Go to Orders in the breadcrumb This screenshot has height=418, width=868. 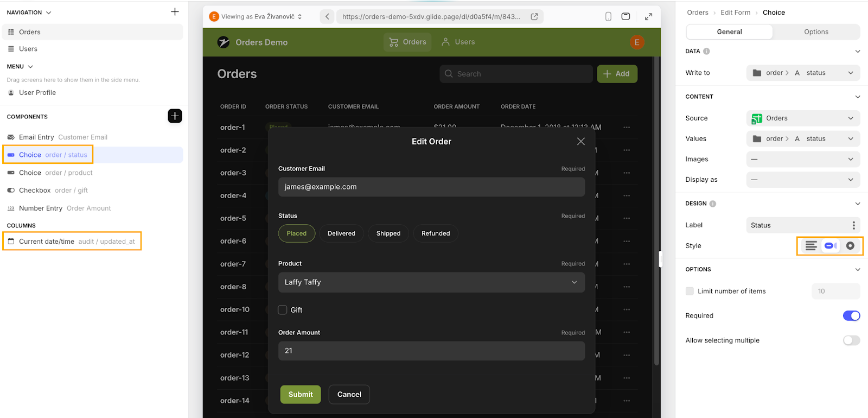(x=697, y=12)
